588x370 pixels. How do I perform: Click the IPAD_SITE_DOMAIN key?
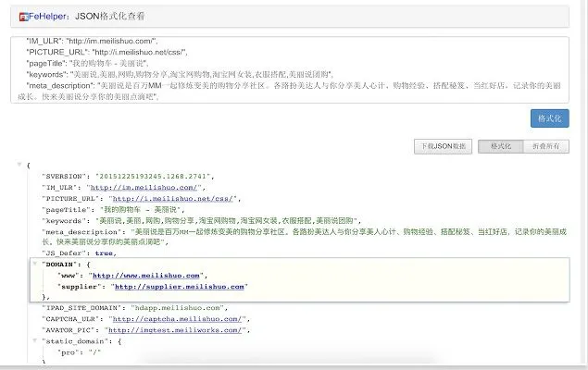coord(81,308)
